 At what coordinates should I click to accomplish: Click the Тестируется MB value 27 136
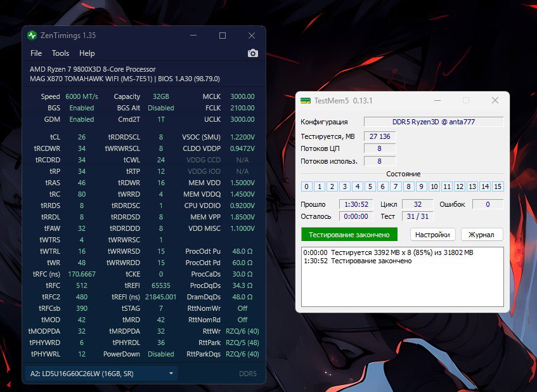380,136
